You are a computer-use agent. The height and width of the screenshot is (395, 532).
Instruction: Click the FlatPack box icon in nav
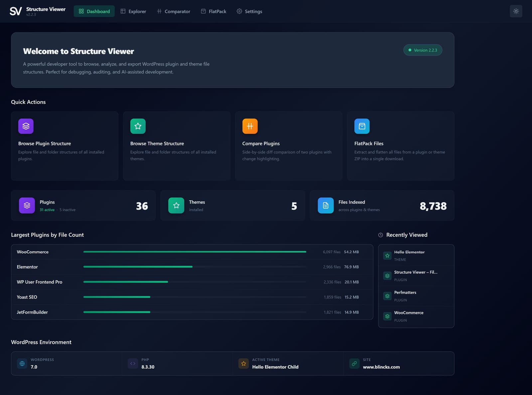click(x=203, y=11)
